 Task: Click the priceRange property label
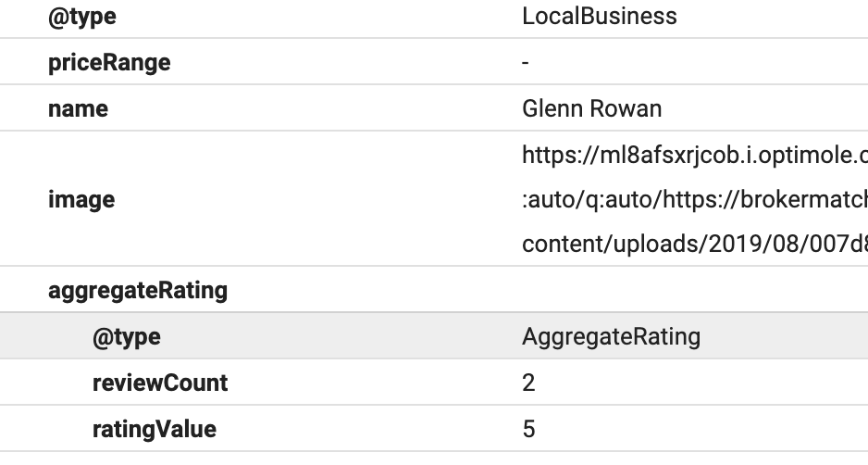109,63
